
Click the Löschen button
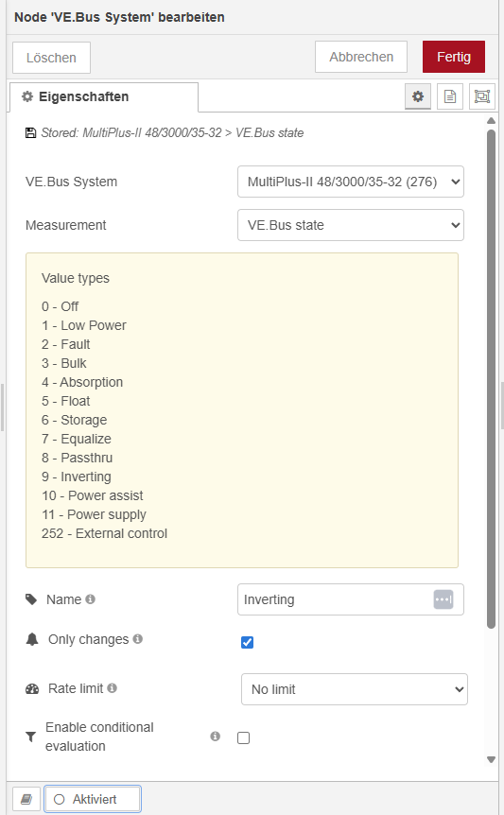pyautogui.click(x=51, y=58)
